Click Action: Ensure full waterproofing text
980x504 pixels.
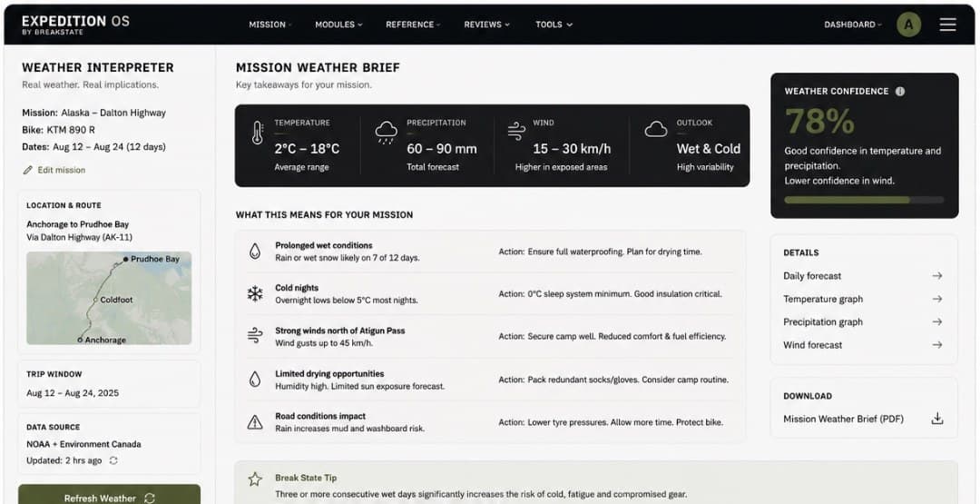coord(600,252)
